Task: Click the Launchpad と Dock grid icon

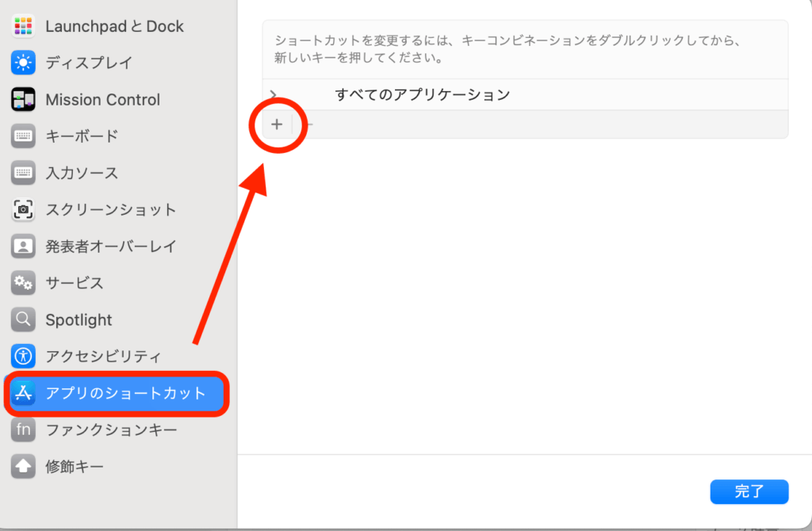Action: point(23,26)
